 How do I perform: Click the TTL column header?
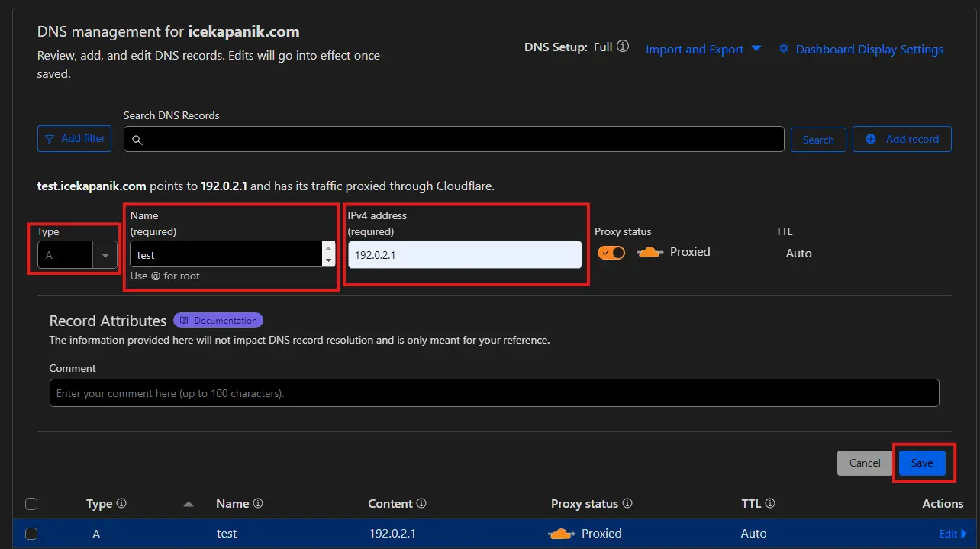tap(751, 504)
